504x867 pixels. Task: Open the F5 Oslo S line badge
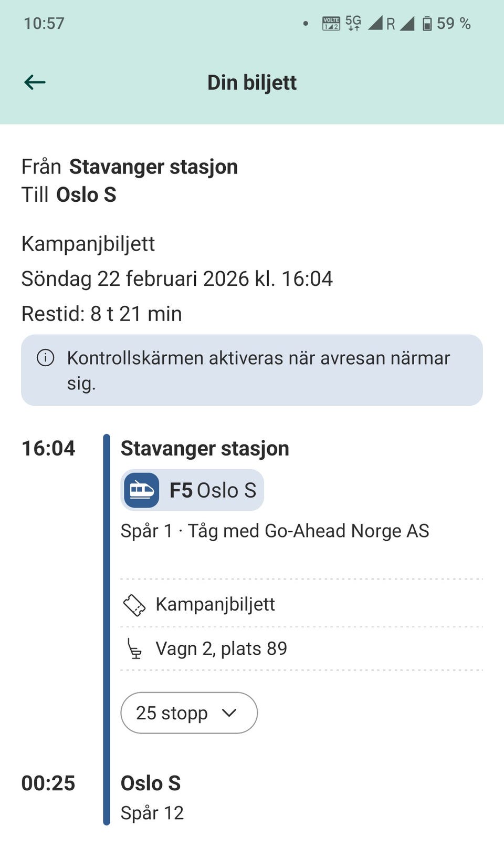[x=212, y=490]
